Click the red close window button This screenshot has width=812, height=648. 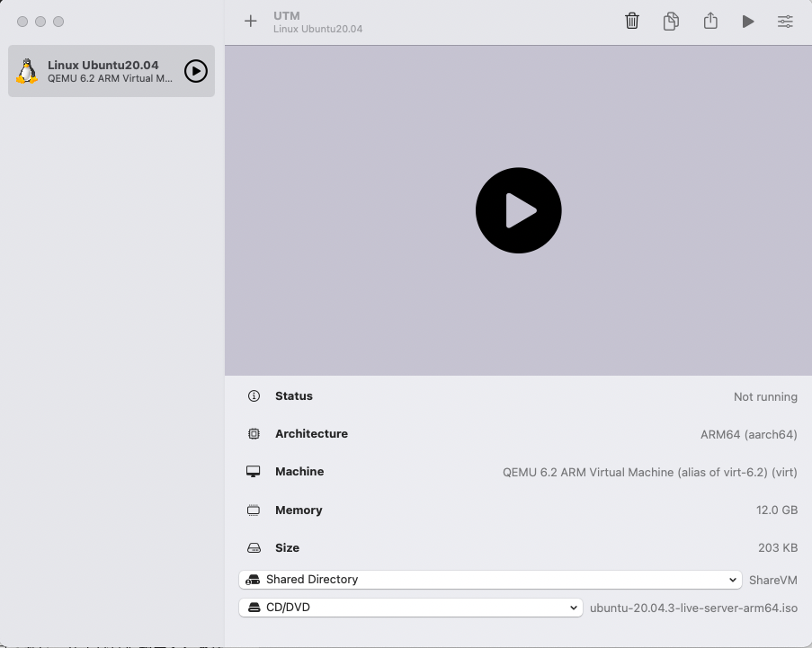point(22,22)
